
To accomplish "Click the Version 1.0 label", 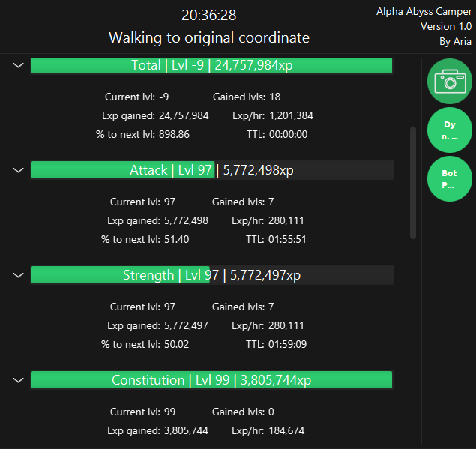I will (445, 27).
